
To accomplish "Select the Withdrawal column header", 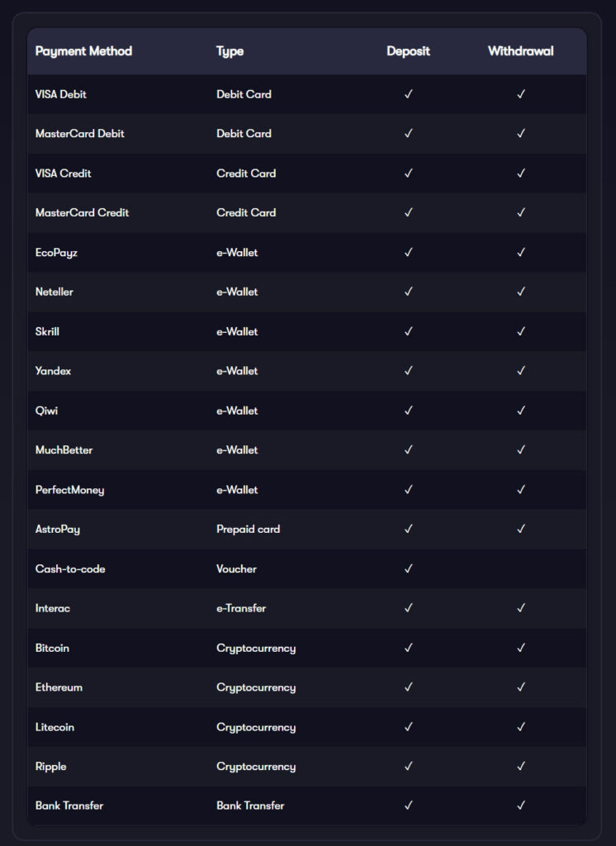I will (520, 51).
